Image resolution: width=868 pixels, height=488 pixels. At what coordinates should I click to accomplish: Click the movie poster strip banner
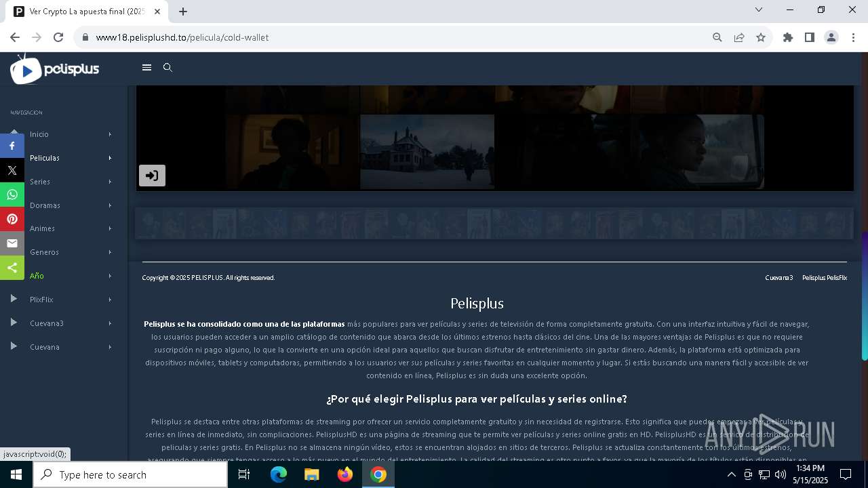pyautogui.click(x=494, y=224)
